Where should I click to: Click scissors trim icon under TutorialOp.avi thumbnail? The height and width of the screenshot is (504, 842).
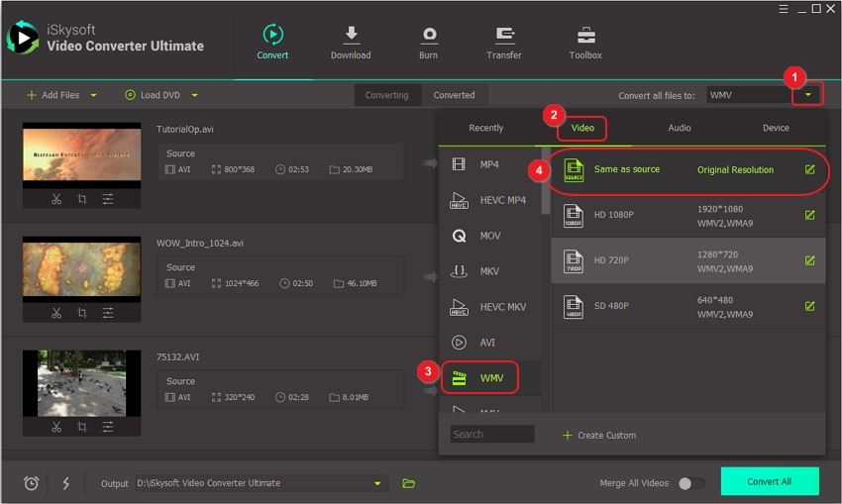point(56,199)
